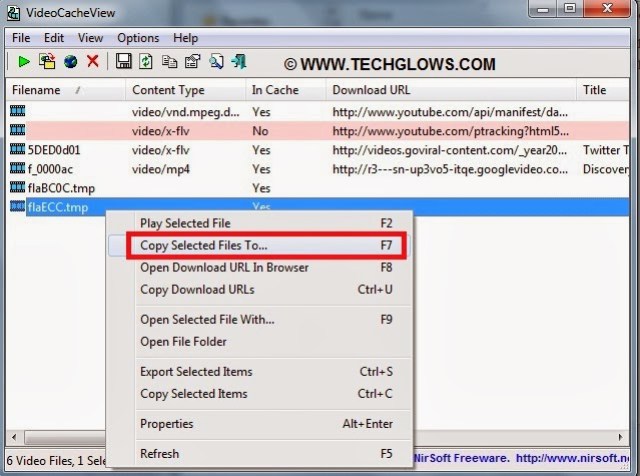The height and width of the screenshot is (476, 640).
Task: Open the View menu
Action: pos(90,38)
